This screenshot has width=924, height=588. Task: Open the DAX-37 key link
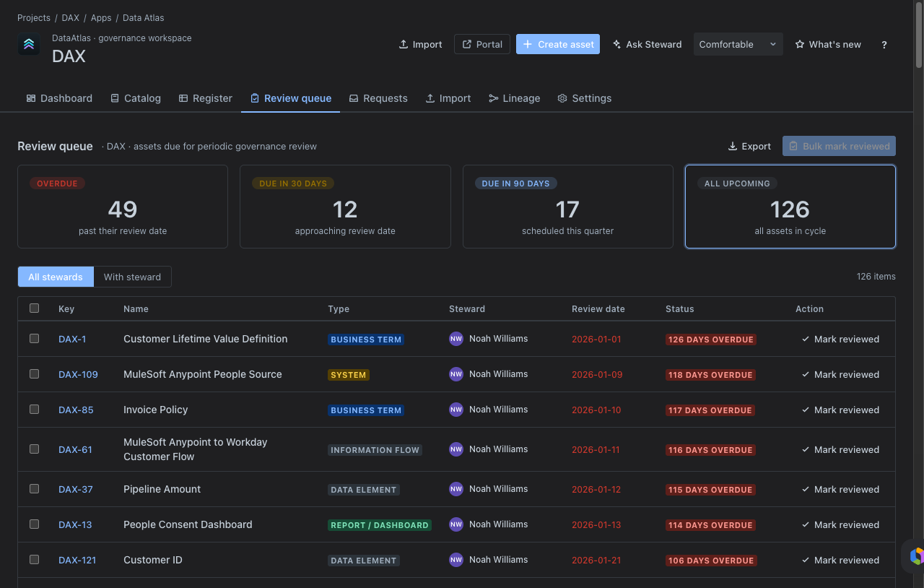pyautogui.click(x=76, y=489)
